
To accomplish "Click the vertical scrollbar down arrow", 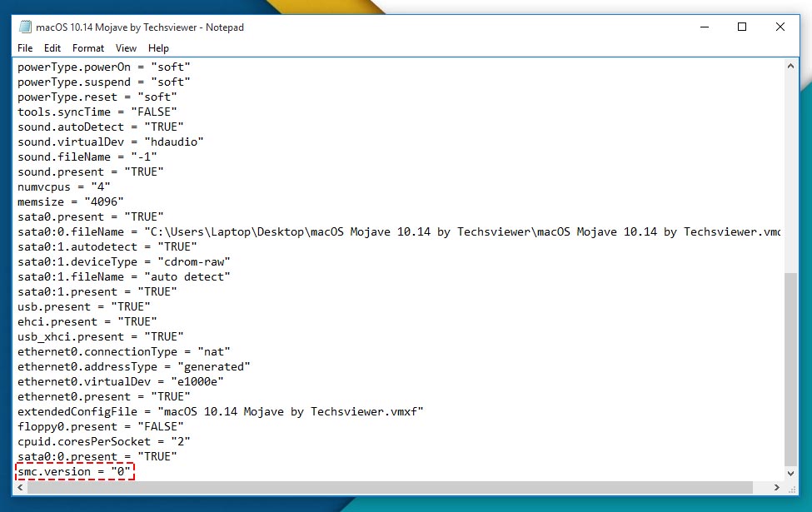I will 790,473.
